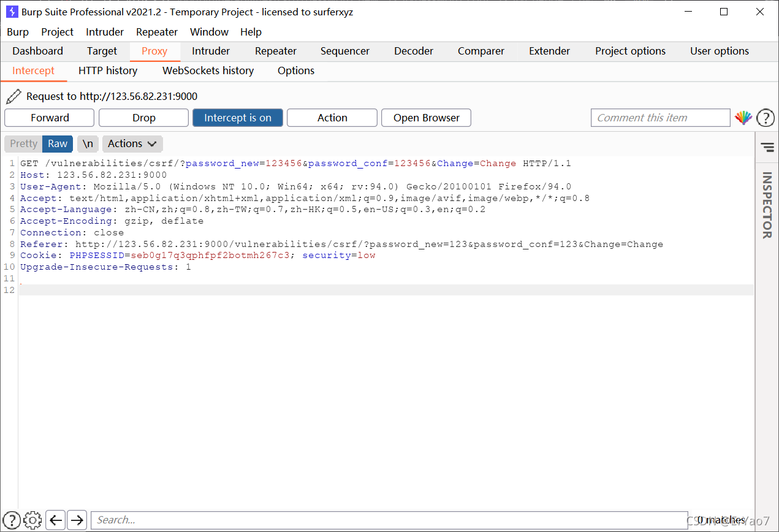Forward the intercepted request
The height and width of the screenshot is (532, 779).
pos(50,118)
